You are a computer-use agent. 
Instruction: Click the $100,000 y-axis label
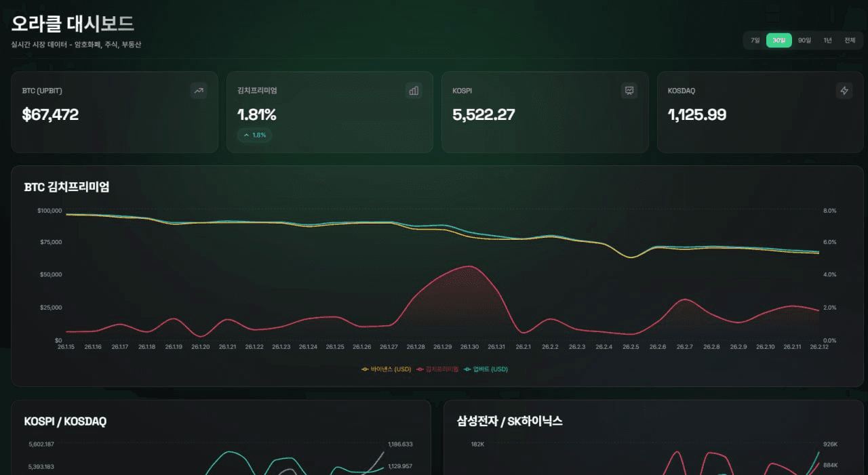tap(50, 211)
